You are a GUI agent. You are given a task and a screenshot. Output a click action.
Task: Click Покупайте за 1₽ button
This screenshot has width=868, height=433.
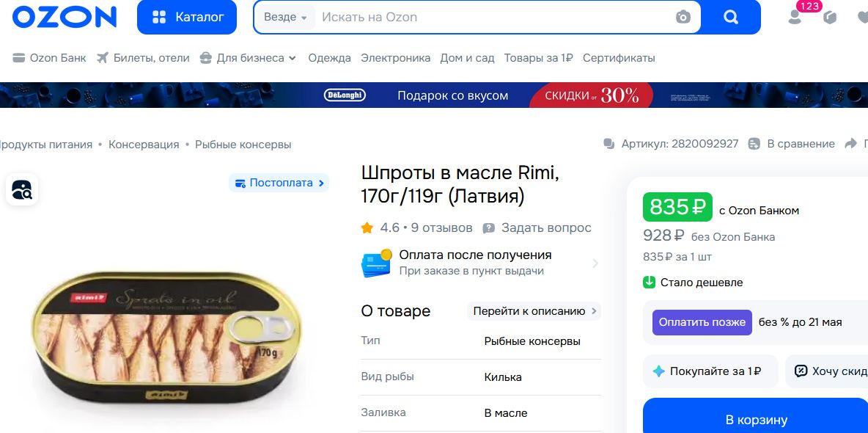click(x=710, y=371)
